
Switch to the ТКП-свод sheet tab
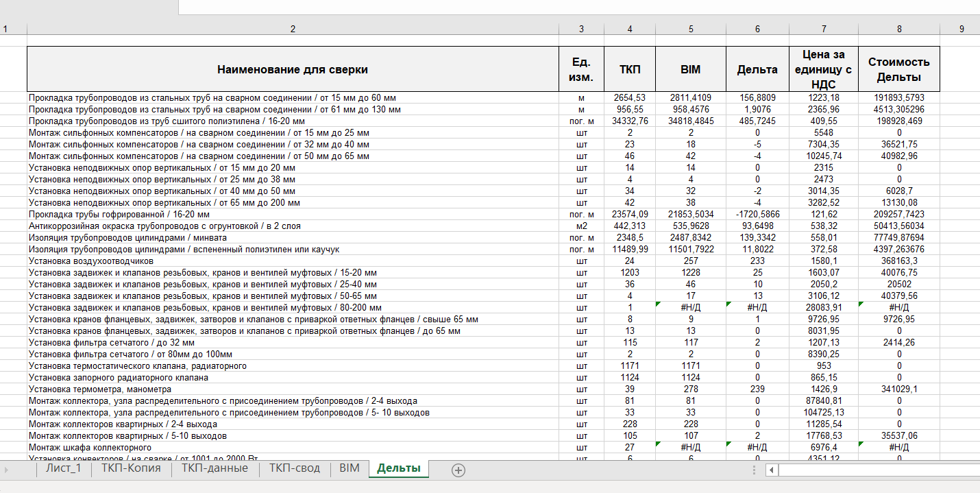click(x=295, y=468)
